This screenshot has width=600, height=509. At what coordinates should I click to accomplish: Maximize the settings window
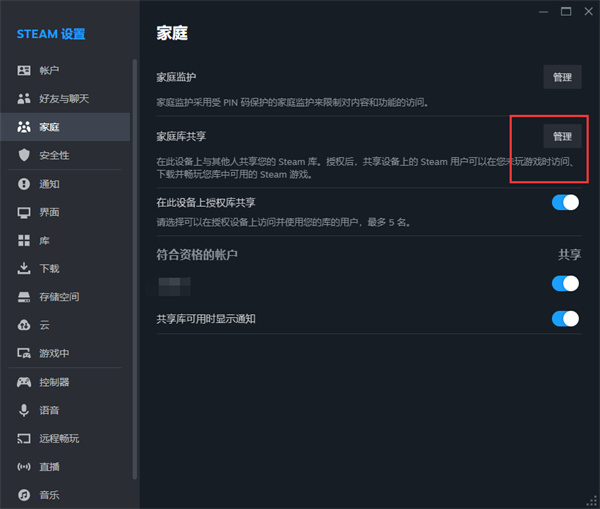[x=566, y=12]
